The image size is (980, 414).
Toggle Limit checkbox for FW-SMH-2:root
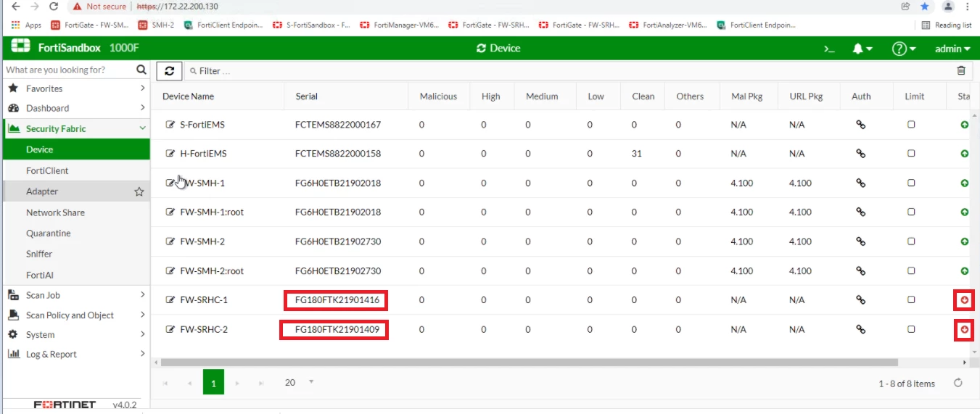[x=911, y=271]
